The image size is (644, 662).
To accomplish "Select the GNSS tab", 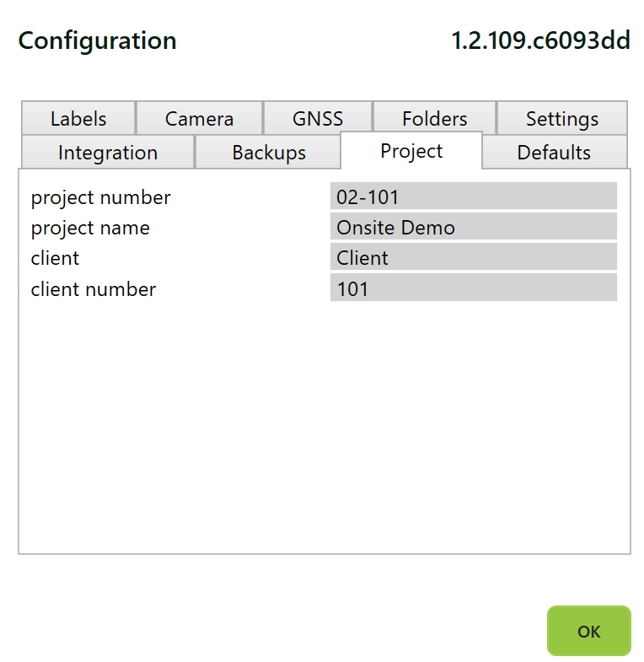I will point(318,119).
